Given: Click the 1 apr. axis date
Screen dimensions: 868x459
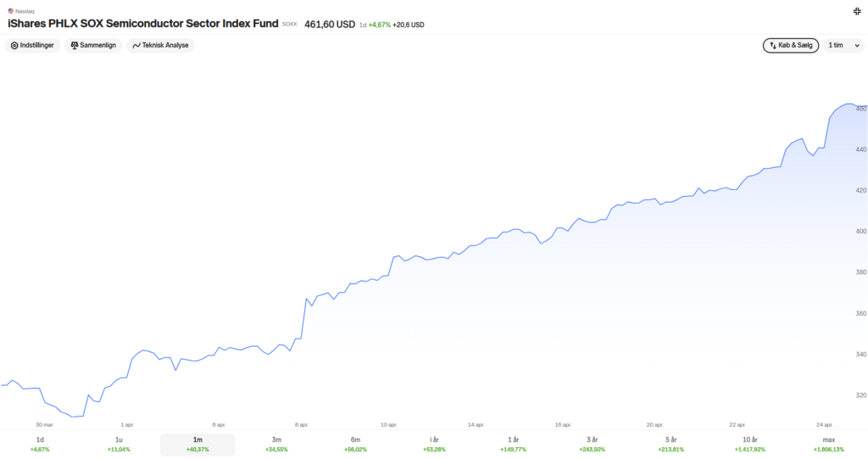Looking at the screenshot, I should tap(127, 425).
